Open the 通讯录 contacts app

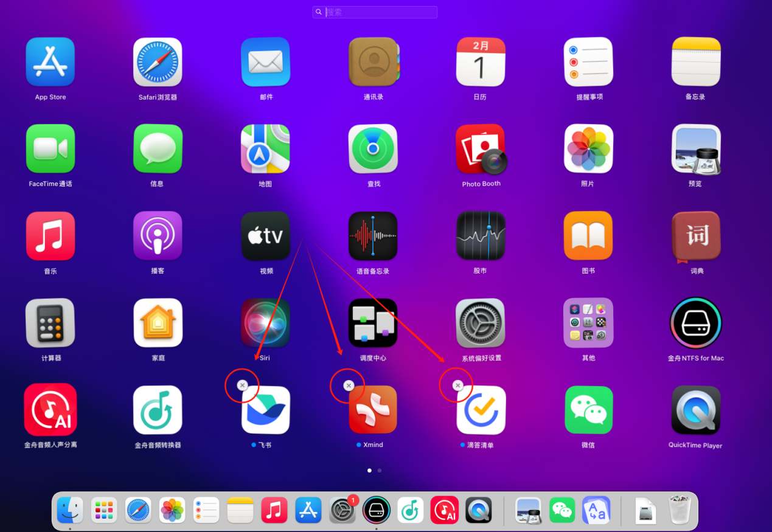[x=374, y=62]
